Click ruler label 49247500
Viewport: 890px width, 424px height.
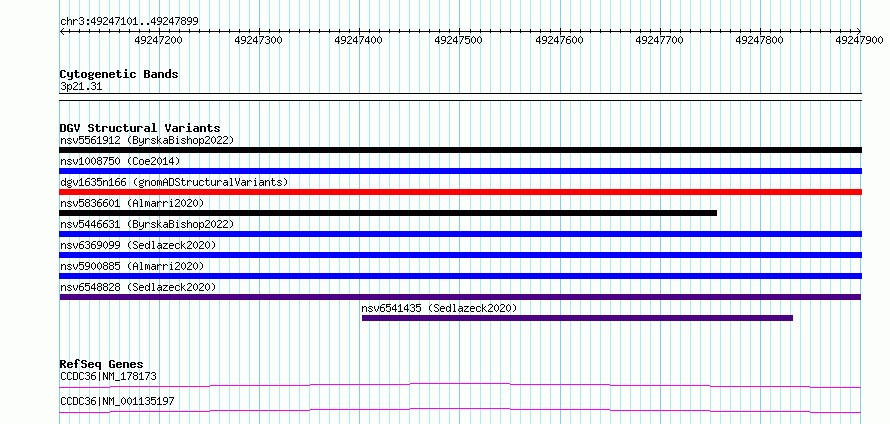459,40
